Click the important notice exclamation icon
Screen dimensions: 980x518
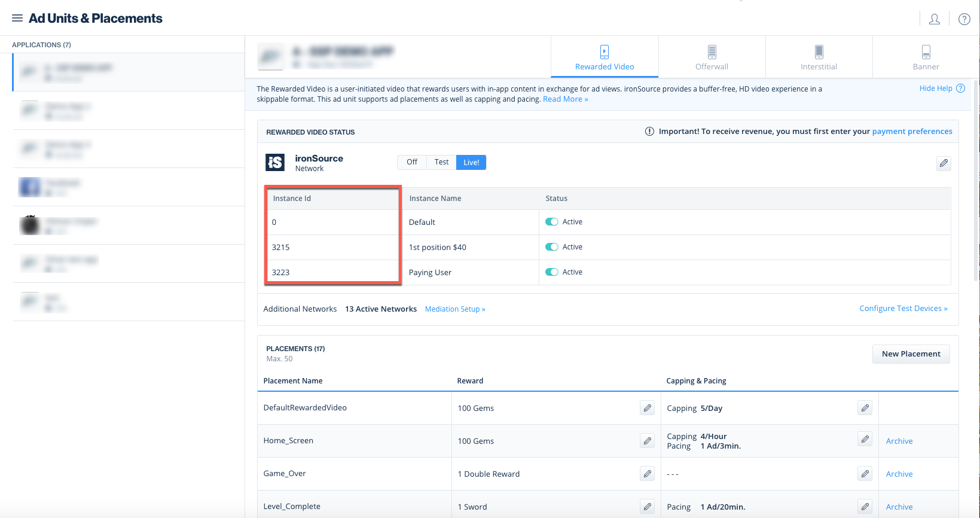coord(649,132)
